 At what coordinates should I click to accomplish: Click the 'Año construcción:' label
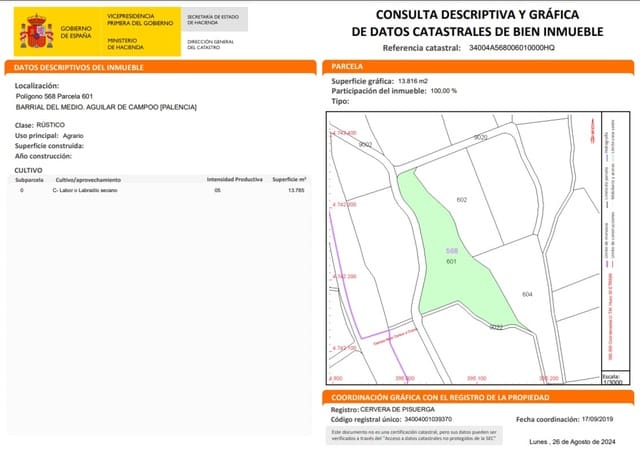(x=43, y=156)
